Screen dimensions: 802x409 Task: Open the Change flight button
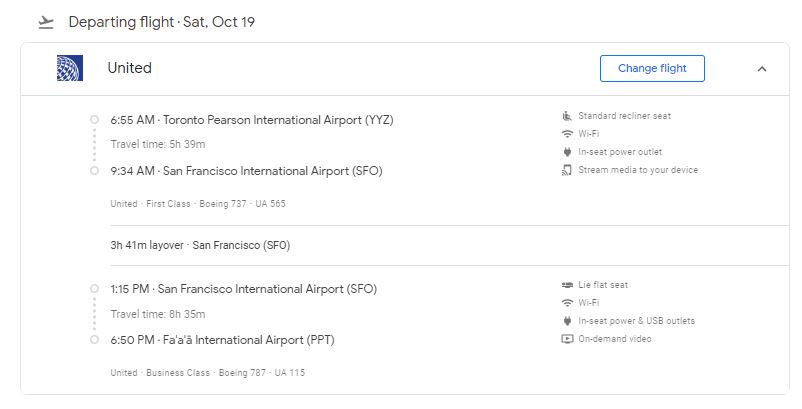click(652, 69)
